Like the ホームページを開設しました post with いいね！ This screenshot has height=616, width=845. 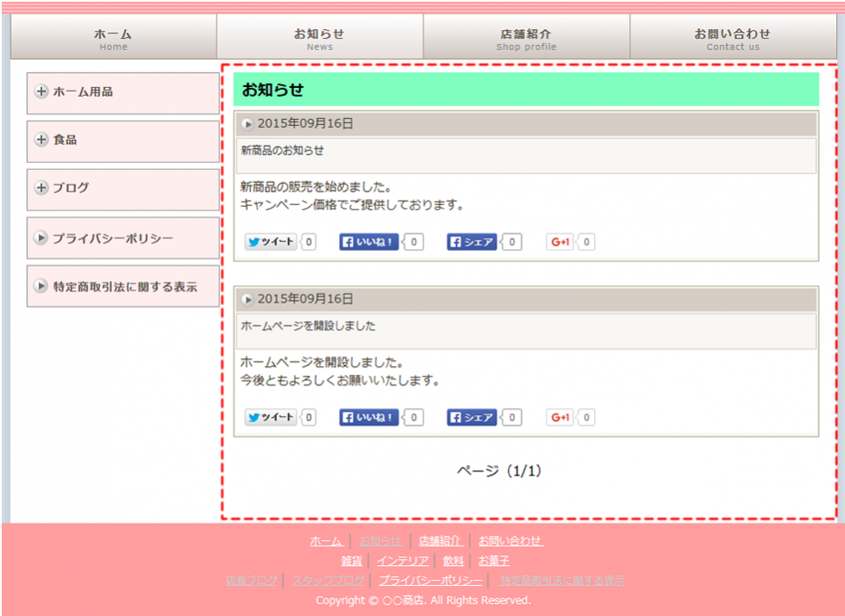[x=369, y=417]
